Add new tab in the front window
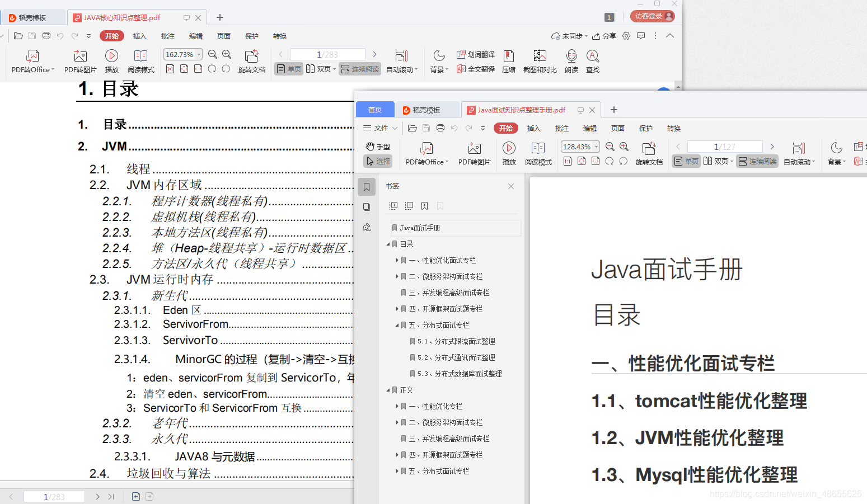 pos(614,110)
